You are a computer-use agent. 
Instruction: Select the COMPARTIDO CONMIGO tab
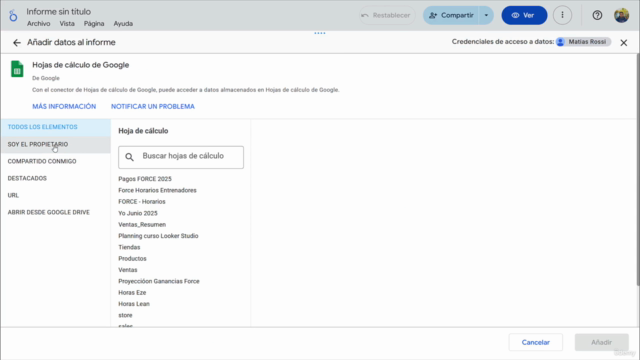pos(56,161)
